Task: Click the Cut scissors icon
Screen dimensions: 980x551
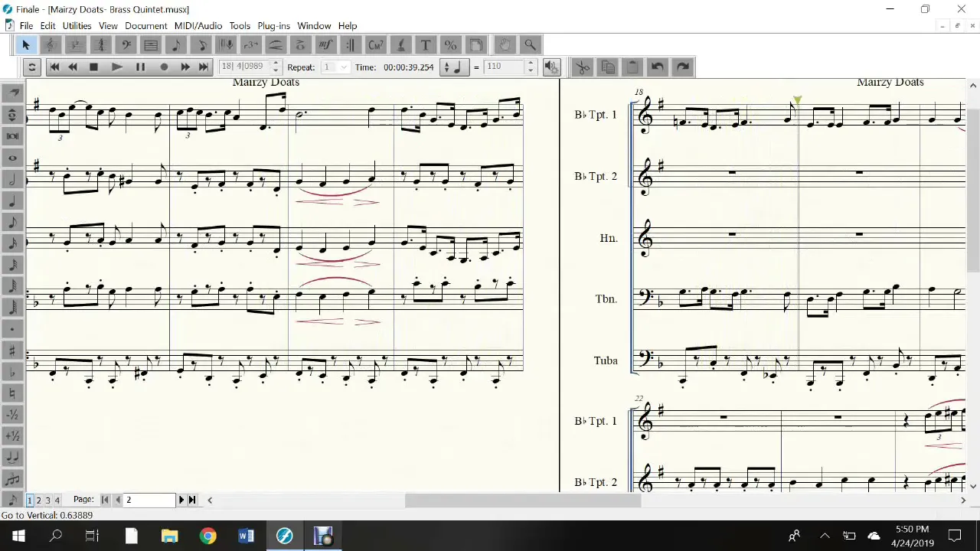Action: point(583,67)
